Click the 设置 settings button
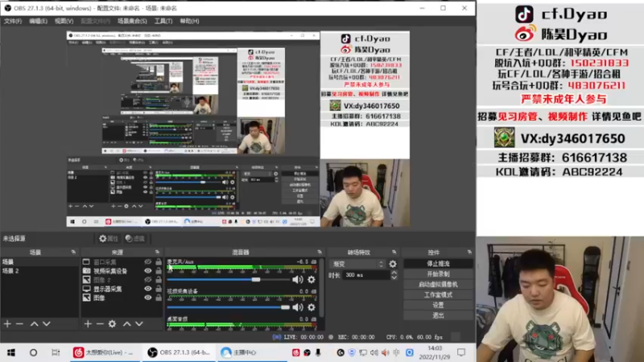 point(438,305)
